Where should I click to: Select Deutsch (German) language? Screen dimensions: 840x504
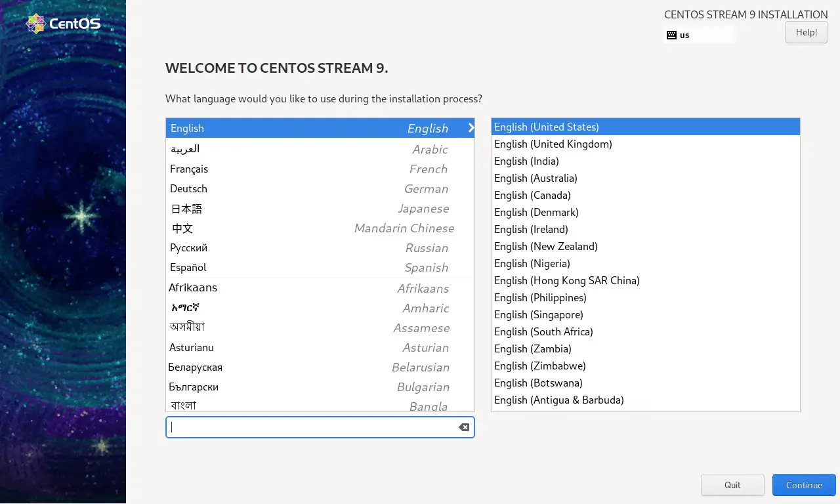[320, 188]
